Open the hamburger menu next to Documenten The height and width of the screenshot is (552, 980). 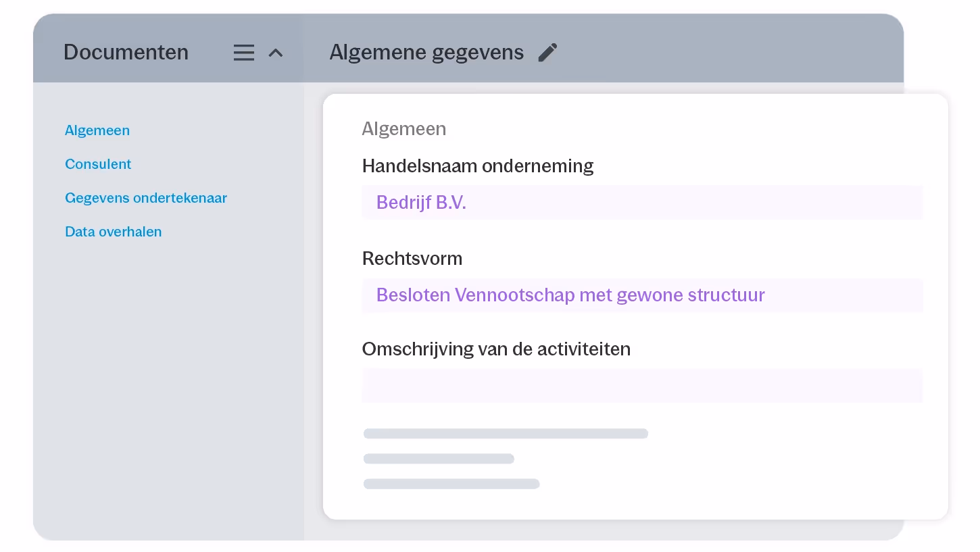click(x=244, y=53)
